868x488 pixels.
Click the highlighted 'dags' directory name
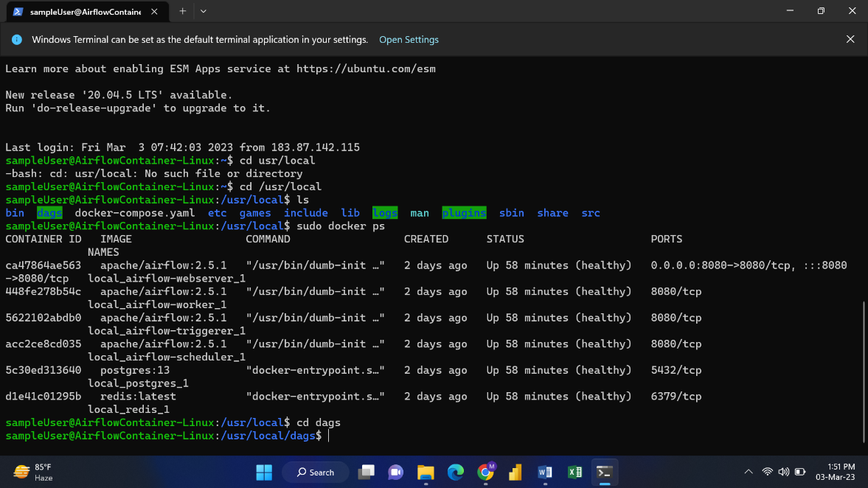pyautogui.click(x=49, y=213)
